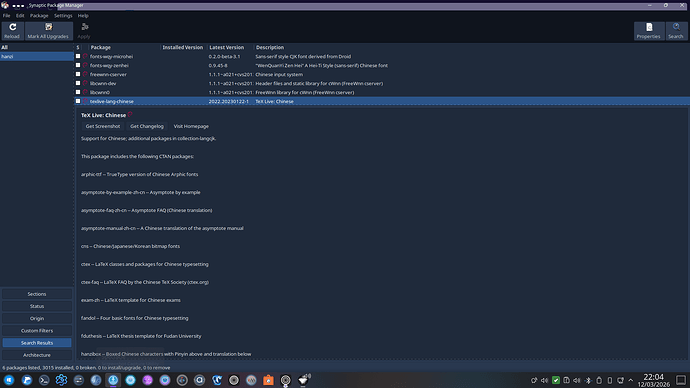690x388 pixels.
Task: Click the Visit Homepage button
Action: click(191, 126)
